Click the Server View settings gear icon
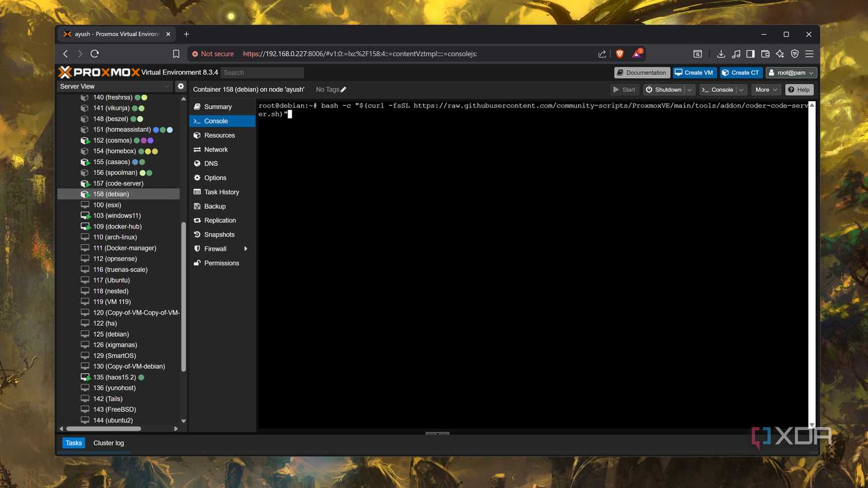 [x=181, y=86]
